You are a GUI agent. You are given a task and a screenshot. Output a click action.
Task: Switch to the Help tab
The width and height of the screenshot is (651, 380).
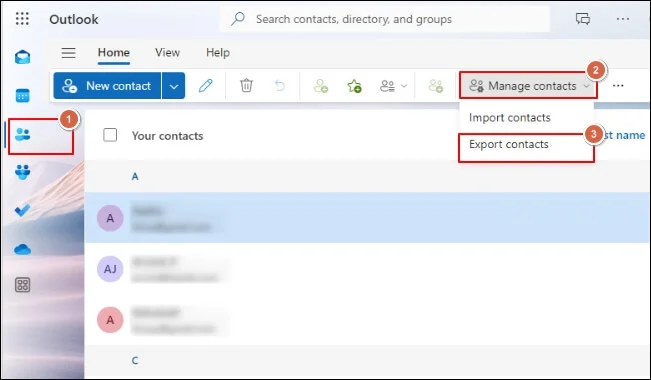click(218, 53)
